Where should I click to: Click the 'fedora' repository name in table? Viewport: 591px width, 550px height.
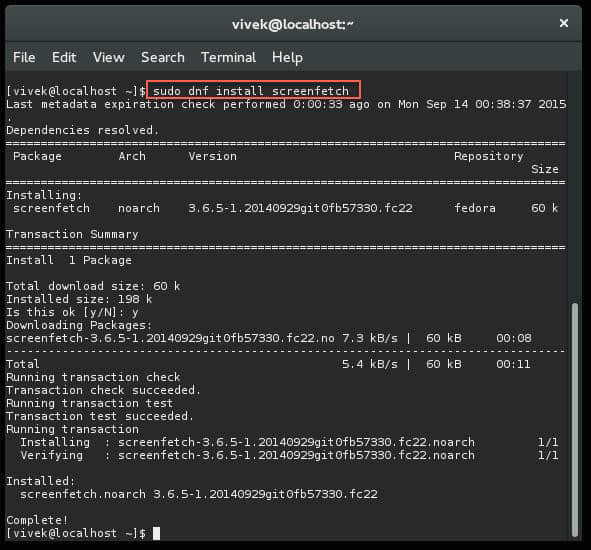pos(475,208)
